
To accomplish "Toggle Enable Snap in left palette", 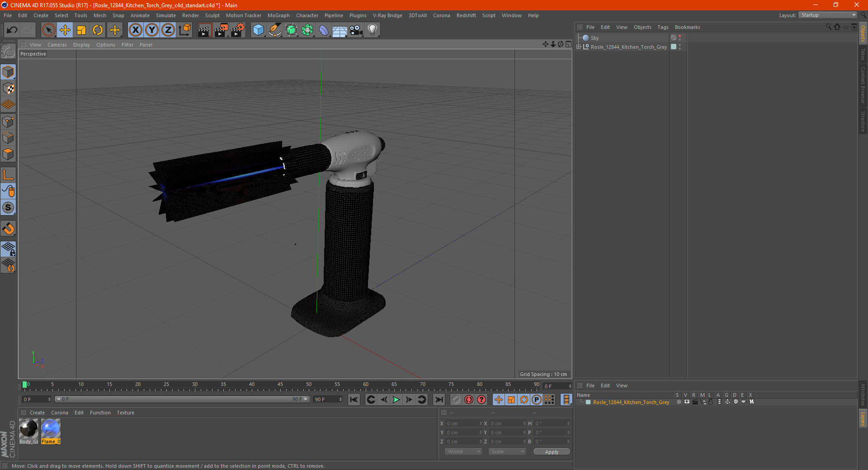I will pyautogui.click(x=8, y=208).
